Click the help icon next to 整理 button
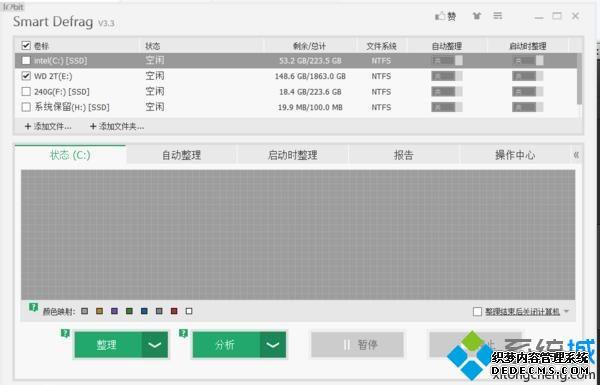Screen dimensions: 600x385 [65, 333]
